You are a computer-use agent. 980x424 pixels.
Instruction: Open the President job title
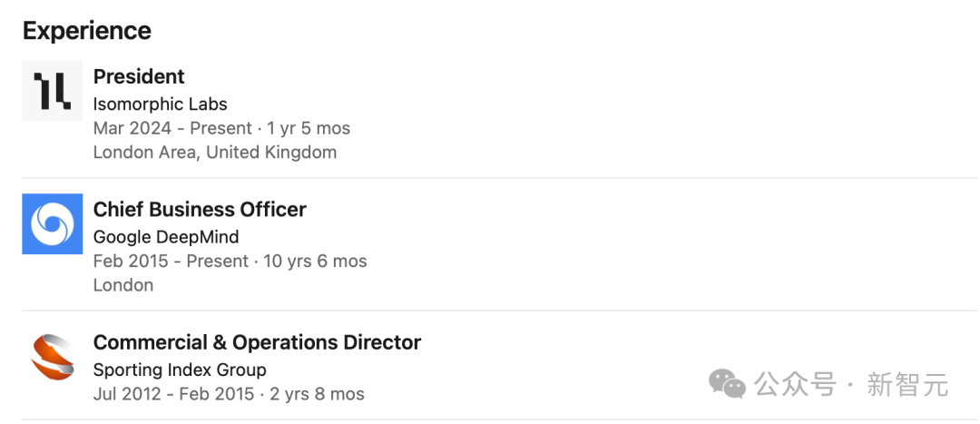pos(139,76)
